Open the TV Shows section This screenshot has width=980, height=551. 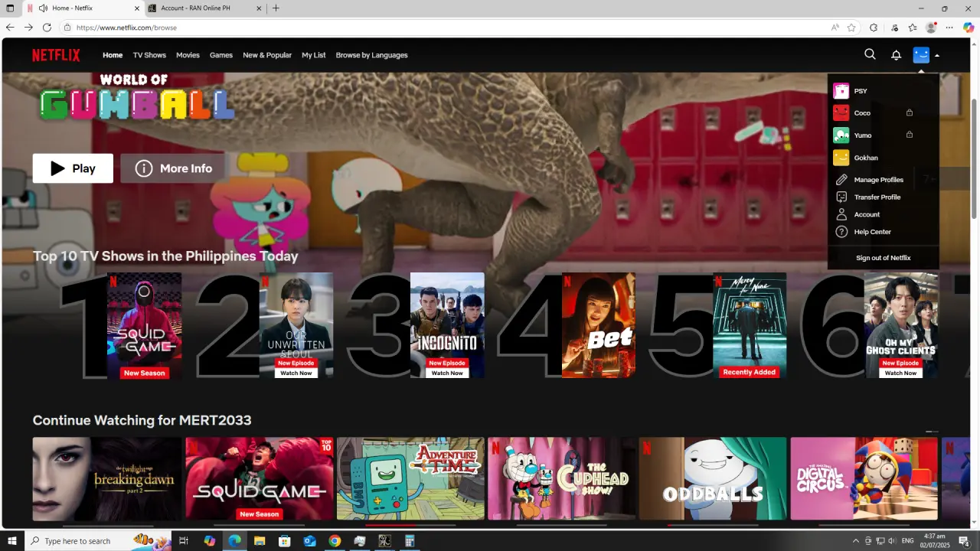coord(149,55)
